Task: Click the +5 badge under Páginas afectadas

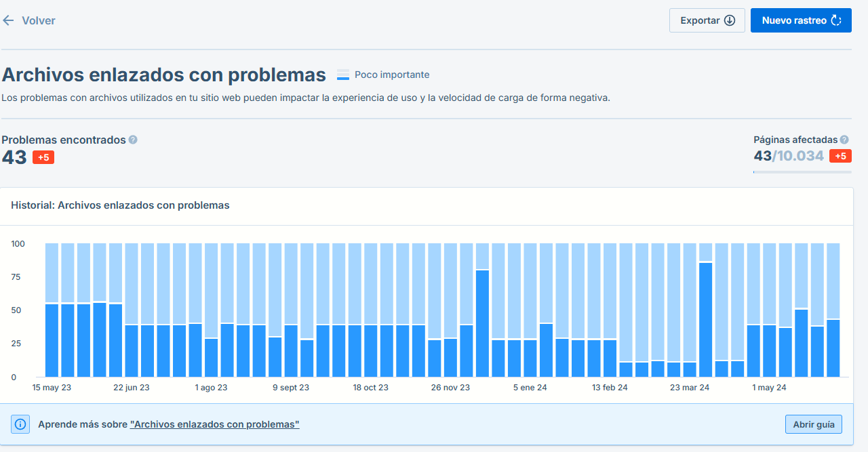Action: click(841, 155)
